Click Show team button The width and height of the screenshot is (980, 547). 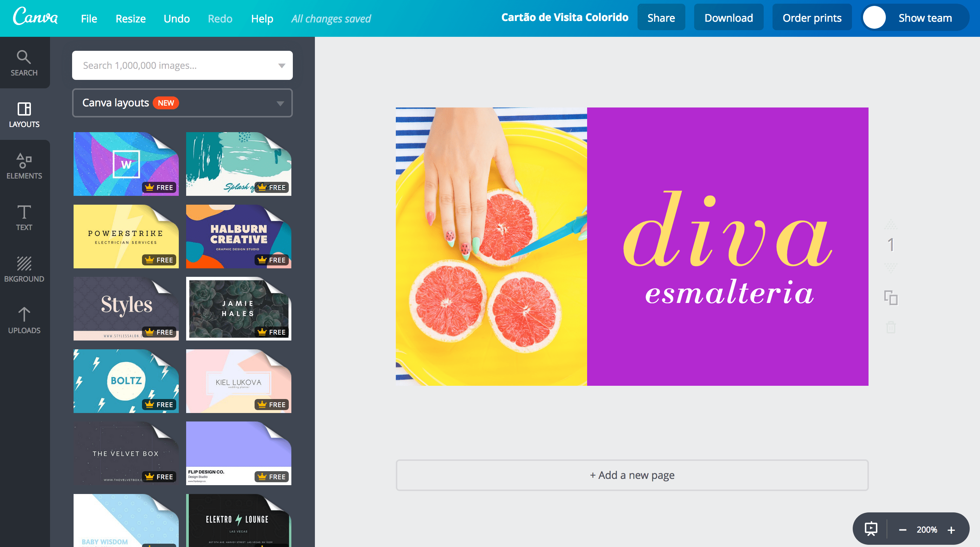tap(925, 18)
